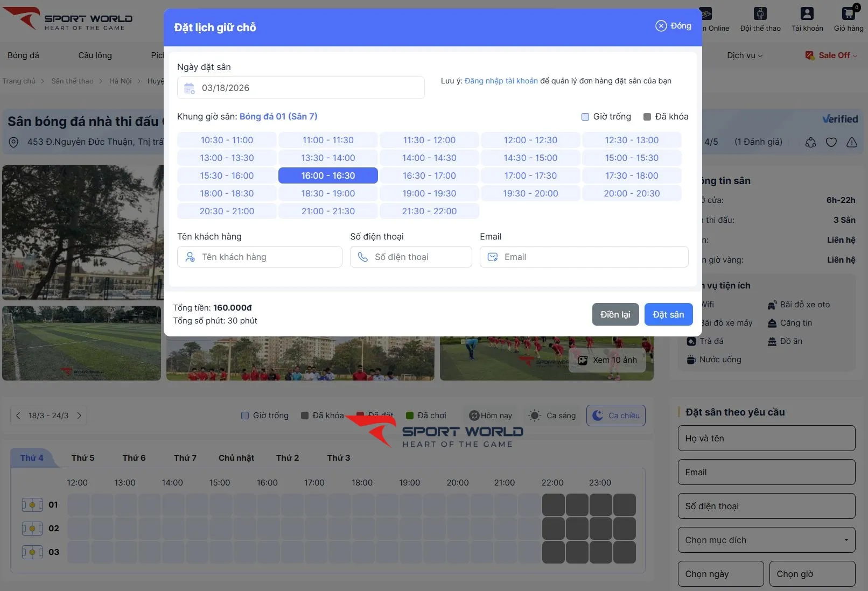
Task: Open the shopping cart icon
Action: [848, 14]
